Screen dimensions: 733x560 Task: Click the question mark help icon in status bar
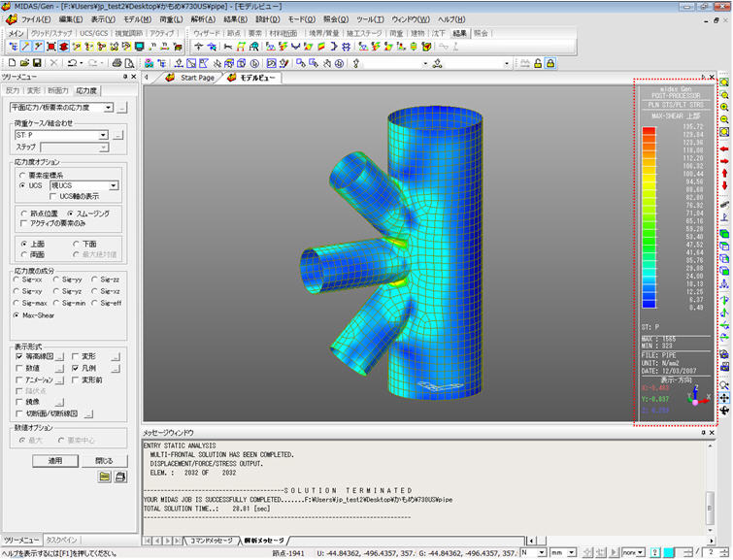pyautogui.click(x=655, y=552)
